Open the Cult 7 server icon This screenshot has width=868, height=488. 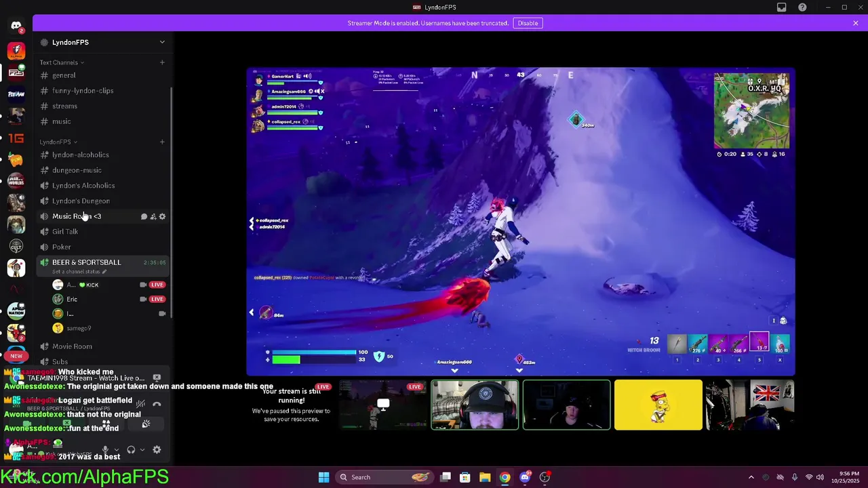pos(16,246)
